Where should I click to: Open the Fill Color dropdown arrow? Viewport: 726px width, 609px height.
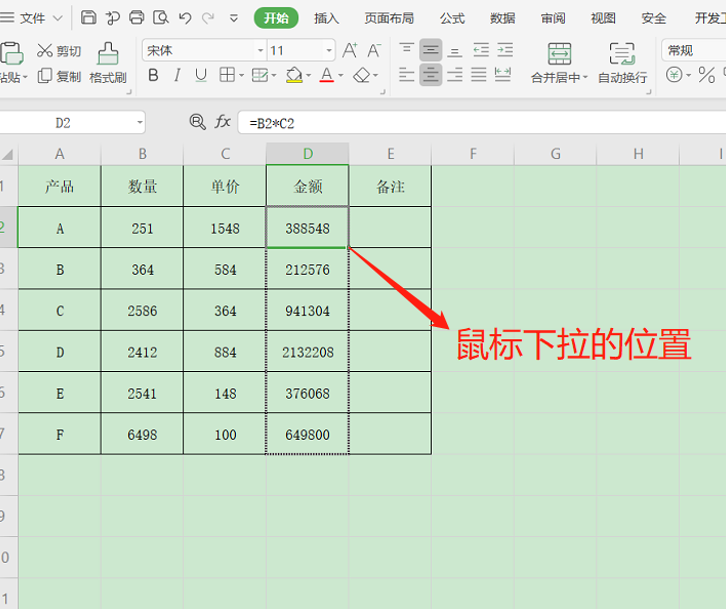click(x=308, y=75)
